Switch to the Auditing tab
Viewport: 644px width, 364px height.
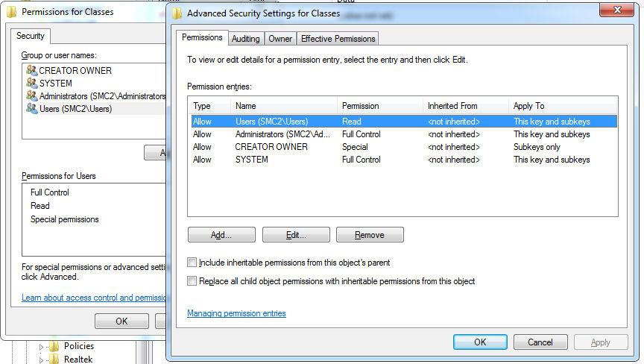coord(245,39)
